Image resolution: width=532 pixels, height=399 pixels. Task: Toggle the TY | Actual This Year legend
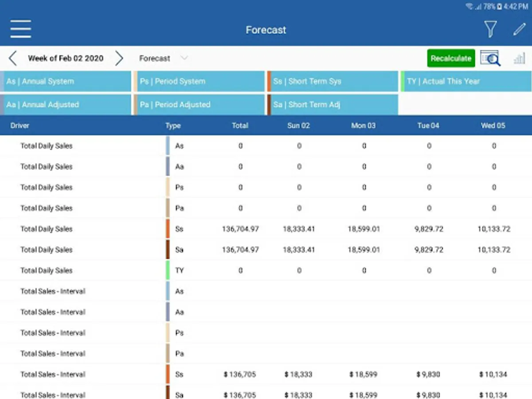(466, 82)
